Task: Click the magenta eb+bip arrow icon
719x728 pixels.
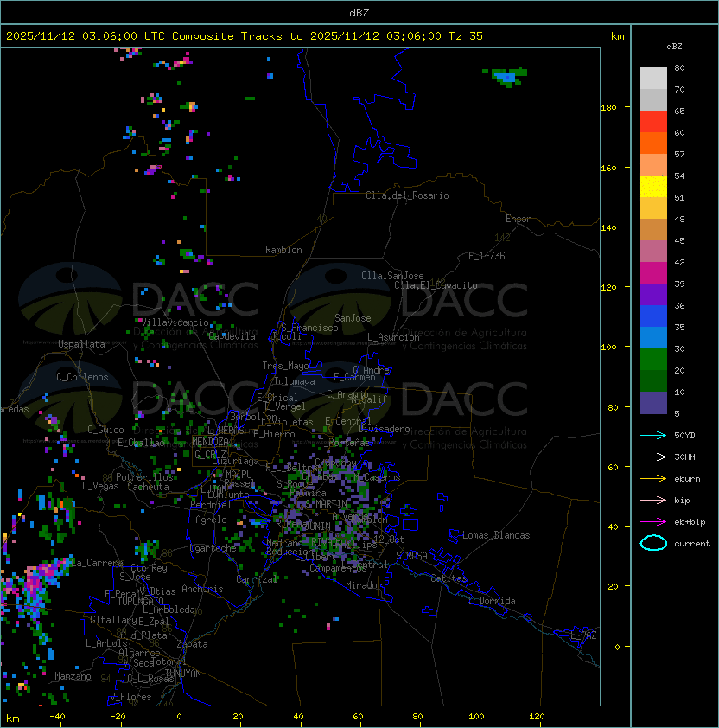Action: coord(653,522)
